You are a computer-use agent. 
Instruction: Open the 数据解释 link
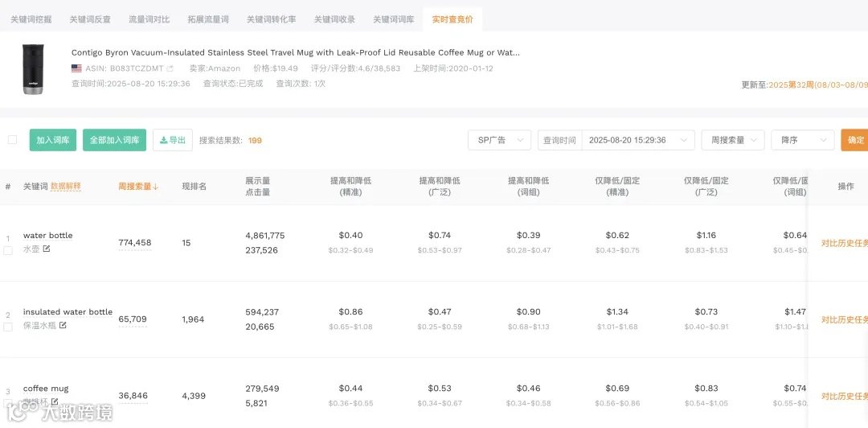[x=66, y=187]
